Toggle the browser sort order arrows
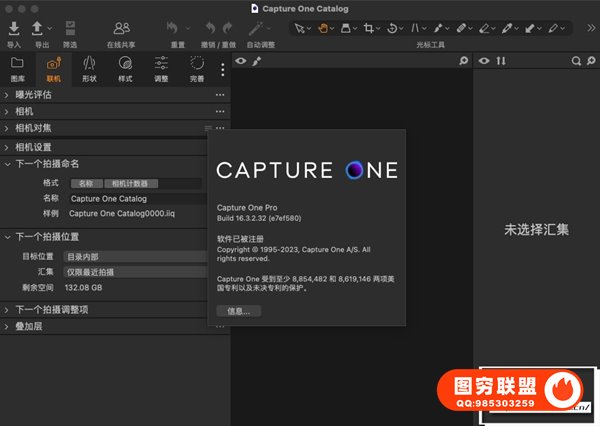The width and height of the screenshot is (600, 426). (x=501, y=61)
